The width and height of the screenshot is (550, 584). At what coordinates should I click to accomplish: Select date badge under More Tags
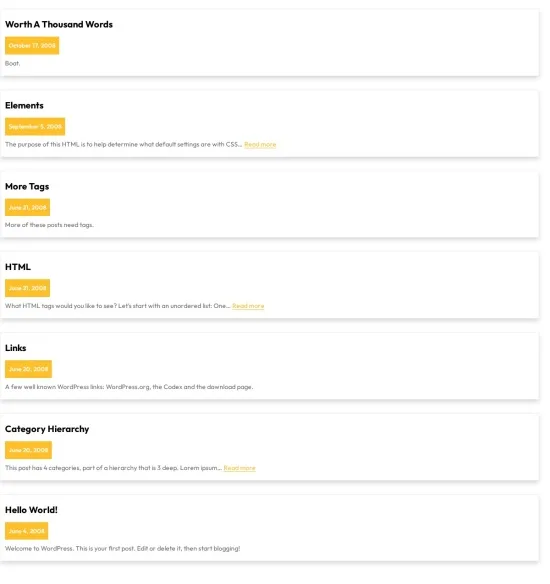point(28,207)
